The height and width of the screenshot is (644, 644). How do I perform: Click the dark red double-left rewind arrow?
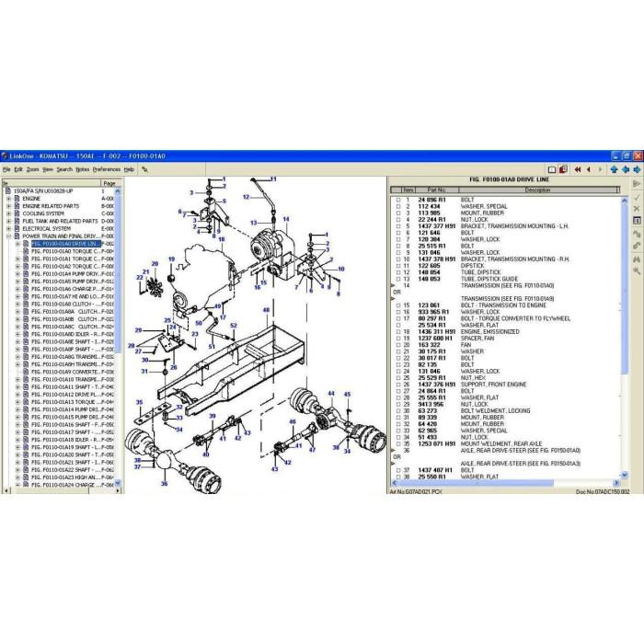point(578,169)
